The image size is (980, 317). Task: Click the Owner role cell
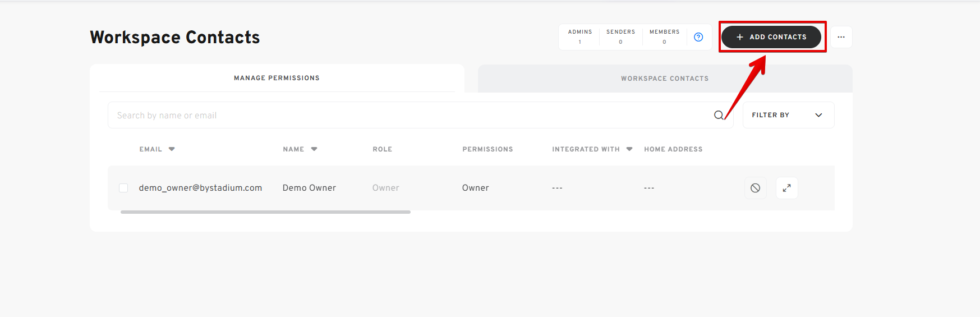[385, 188]
